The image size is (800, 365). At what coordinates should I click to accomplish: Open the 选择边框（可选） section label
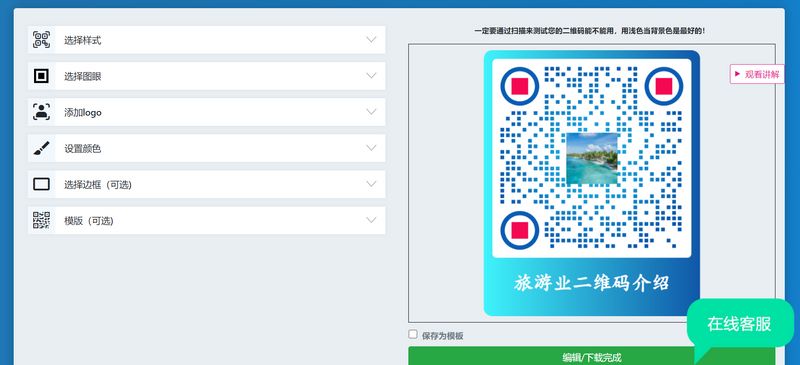[x=98, y=185]
